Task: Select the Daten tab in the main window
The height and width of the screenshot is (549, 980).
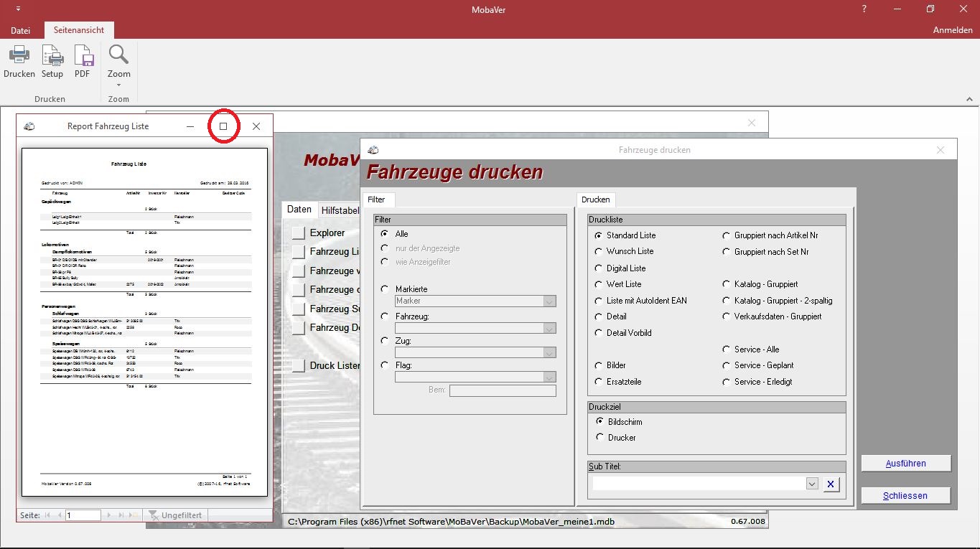Action: [x=299, y=210]
